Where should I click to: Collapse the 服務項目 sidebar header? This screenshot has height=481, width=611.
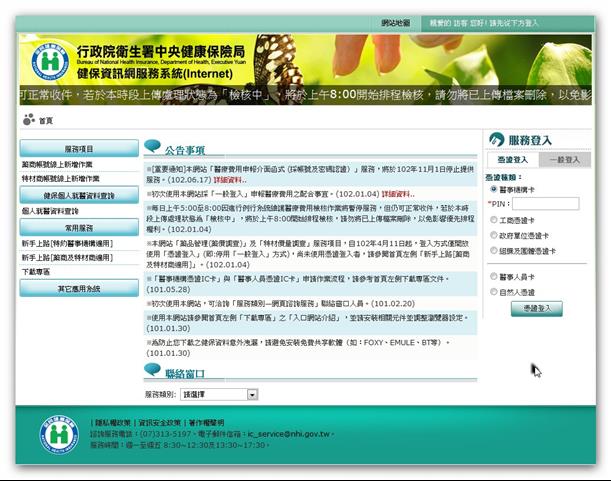click(79, 147)
